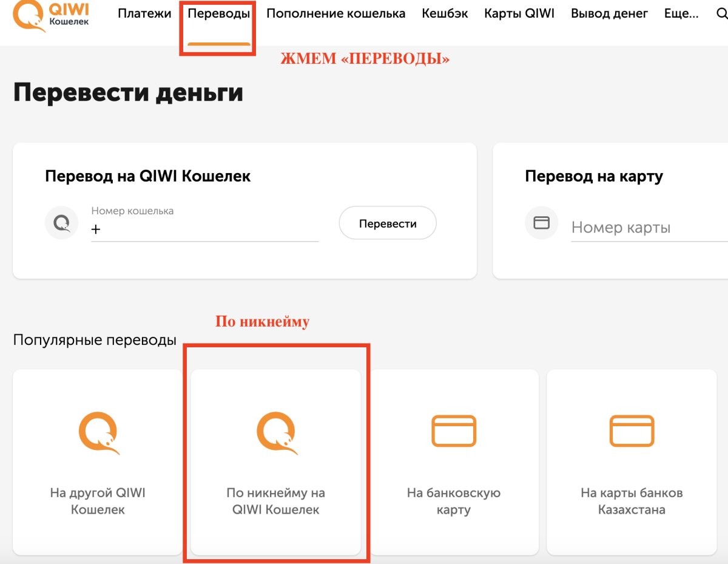The height and width of the screenshot is (564, 728).
Task: Click the Перевести деньги page title
Action: click(x=128, y=92)
